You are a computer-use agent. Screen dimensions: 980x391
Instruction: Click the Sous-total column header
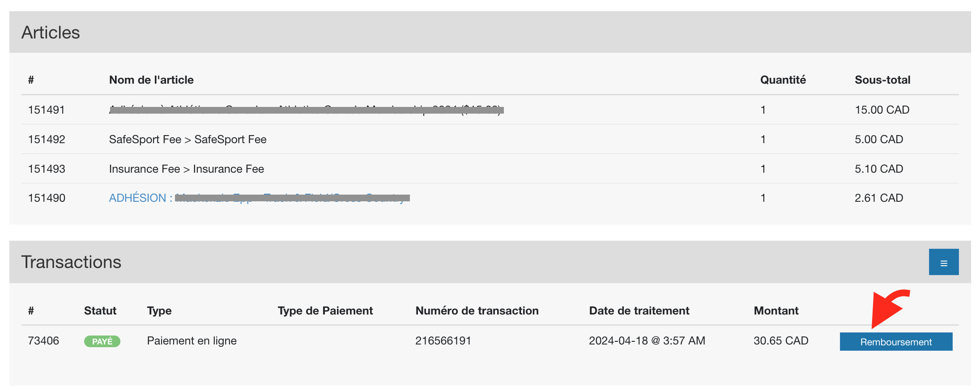(x=882, y=80)
